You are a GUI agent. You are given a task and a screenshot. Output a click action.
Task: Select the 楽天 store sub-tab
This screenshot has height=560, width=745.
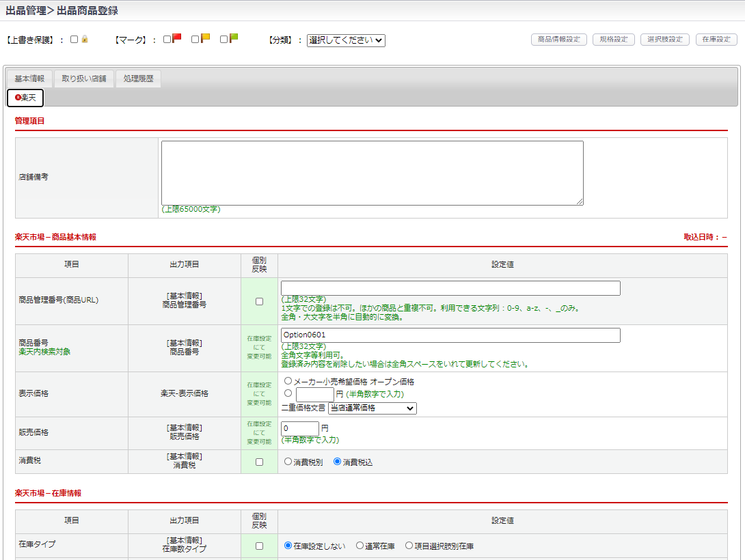point(25,98)
